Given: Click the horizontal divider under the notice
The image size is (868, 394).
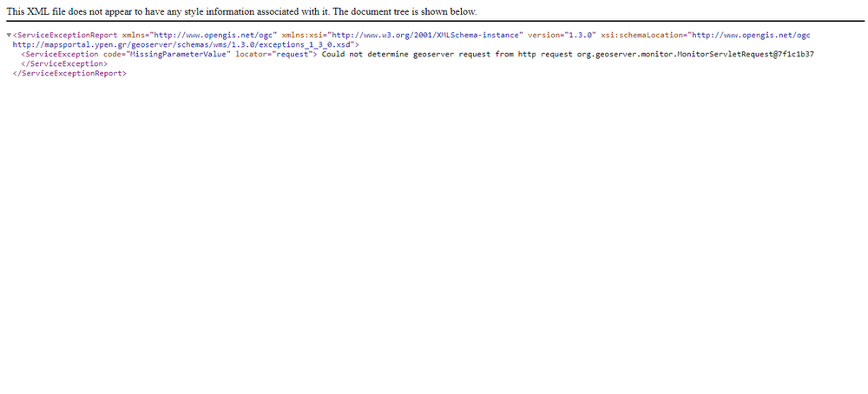Looking at the screenshot, I should [x=434, y=20].
